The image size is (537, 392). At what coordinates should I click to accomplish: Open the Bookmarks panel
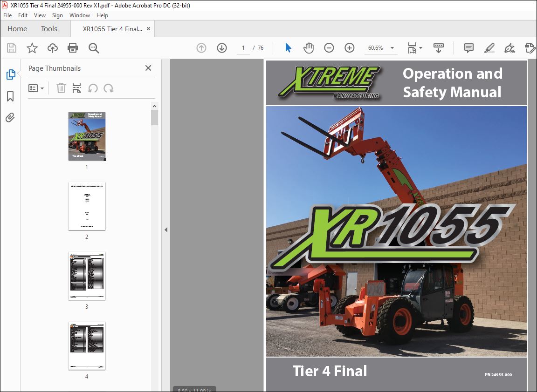coord(10,96)
